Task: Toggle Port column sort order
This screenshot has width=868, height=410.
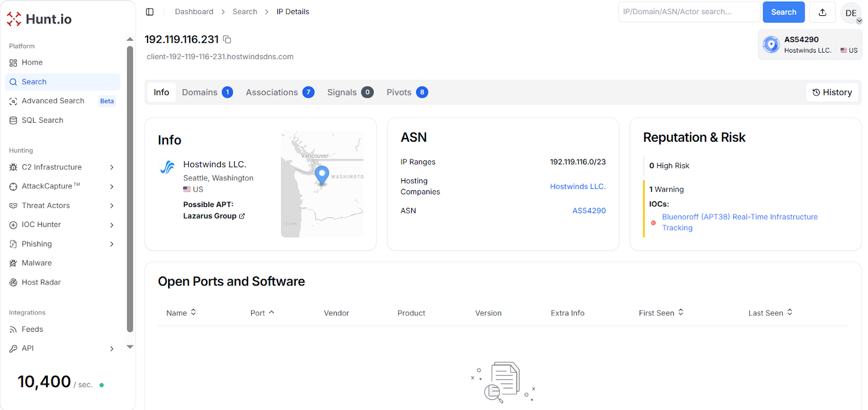Action: point(262,313)
